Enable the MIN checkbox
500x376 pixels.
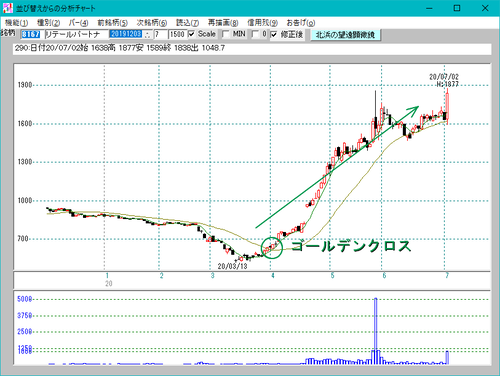pos(226,34)
